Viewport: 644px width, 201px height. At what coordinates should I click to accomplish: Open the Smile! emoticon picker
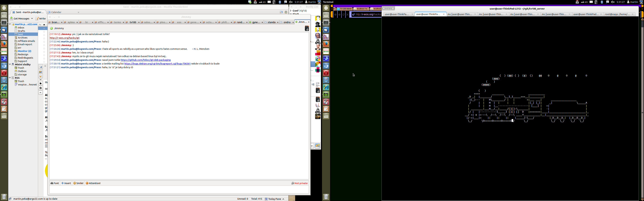[x=78, y=183]
